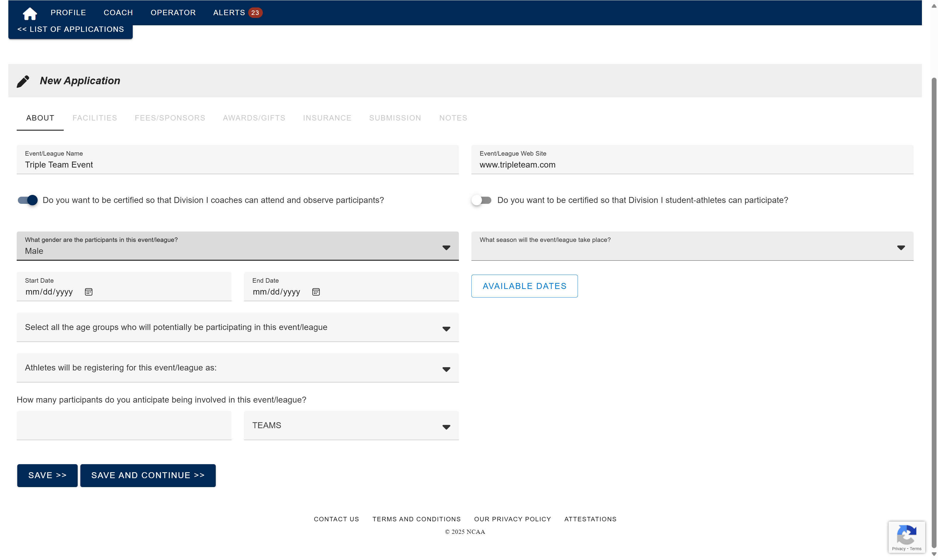Open TERMS AND CONDITIONS link

pos(417,519)
